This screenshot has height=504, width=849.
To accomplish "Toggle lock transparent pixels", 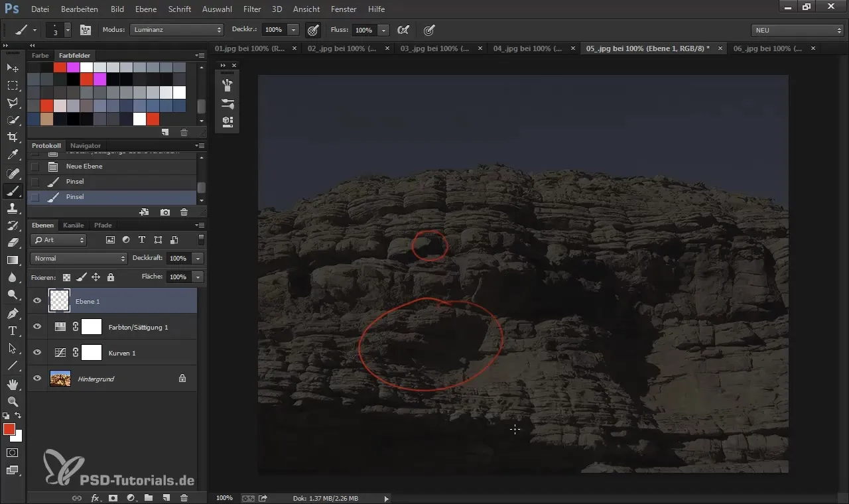I will coord(66,277).
